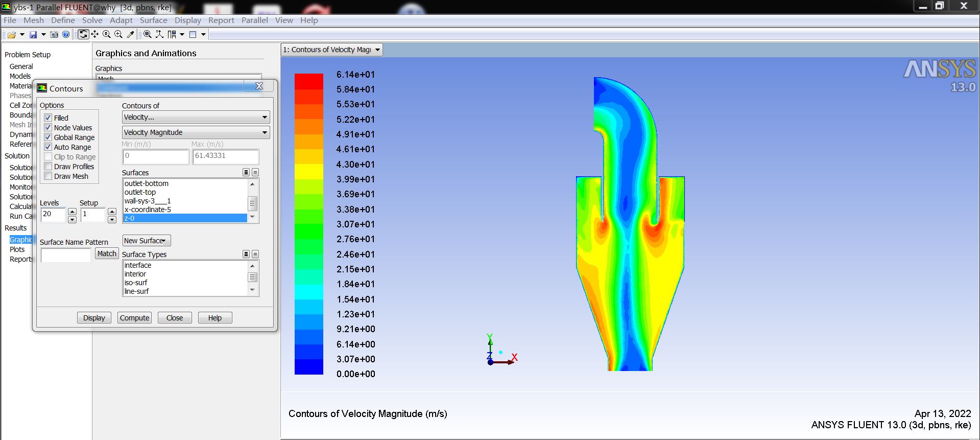
Task: Click the axes orientation toolbar icon
Action: click(x=159, y=34)
